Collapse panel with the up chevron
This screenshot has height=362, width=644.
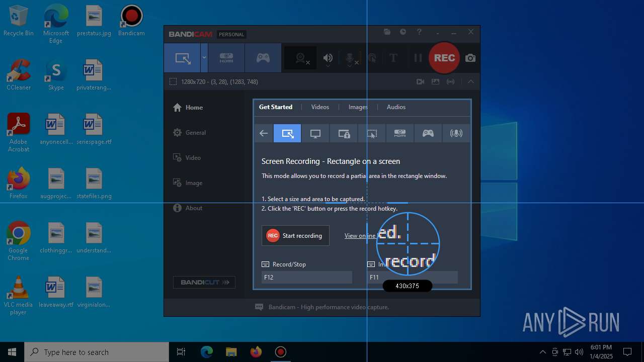coord(471,81)
